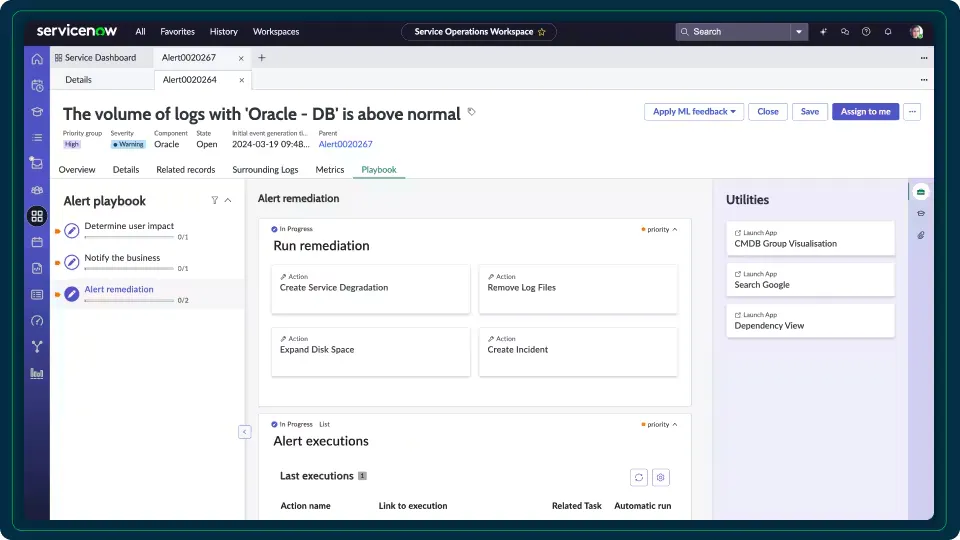Click the Close button
This screenshot has width=960, height=540.
click(768, 111)
